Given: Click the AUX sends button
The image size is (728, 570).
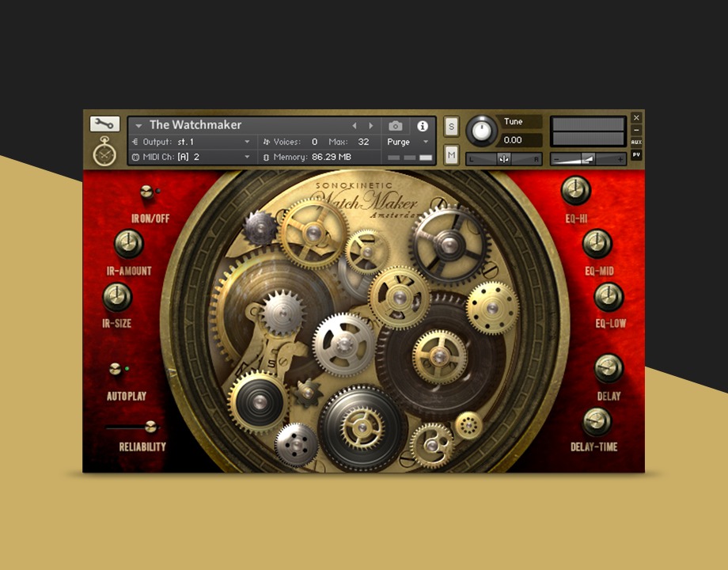Looking at the screenshot, I should [x=636, y=142].
